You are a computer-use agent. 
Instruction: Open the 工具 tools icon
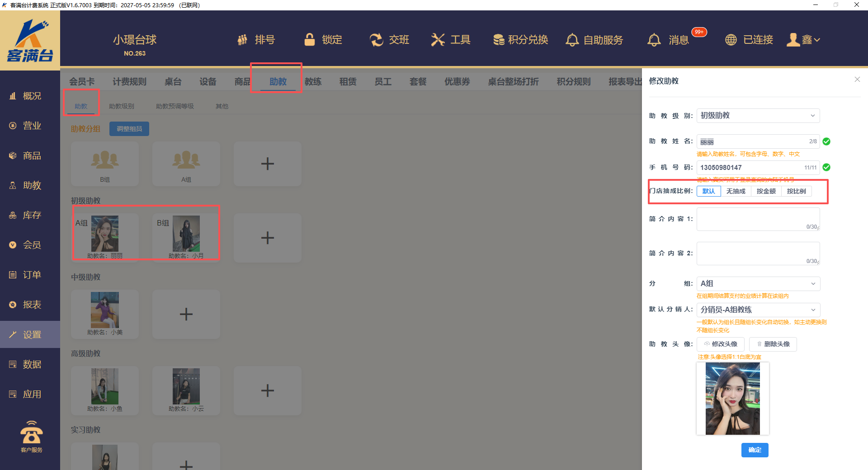[438, 40]
